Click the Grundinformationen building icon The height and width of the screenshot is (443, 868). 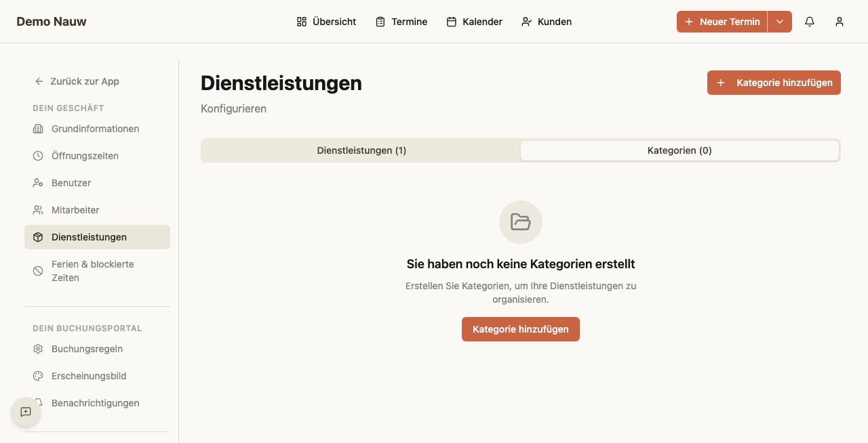click(38, 129)
